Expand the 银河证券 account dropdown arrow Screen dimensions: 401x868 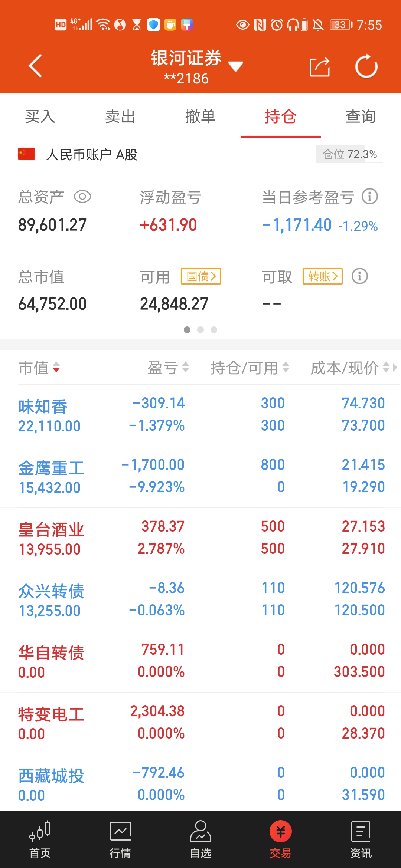pyautogui.click(x=235, y=67)
